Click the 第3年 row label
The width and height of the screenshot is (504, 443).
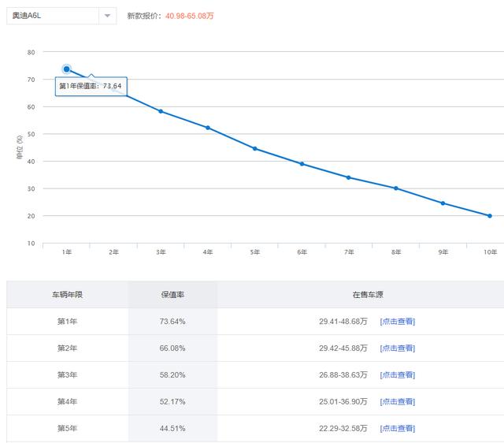click(x=67, y=374)
